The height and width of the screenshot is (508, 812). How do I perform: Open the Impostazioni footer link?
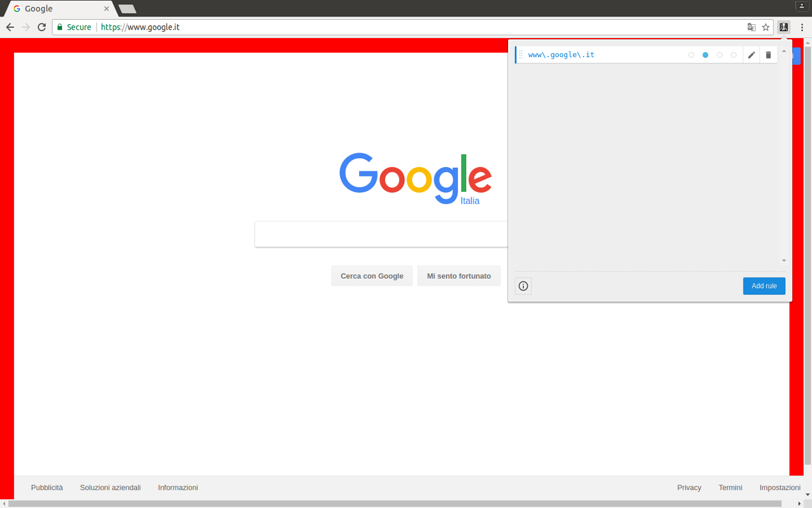(x=780, y=488)
